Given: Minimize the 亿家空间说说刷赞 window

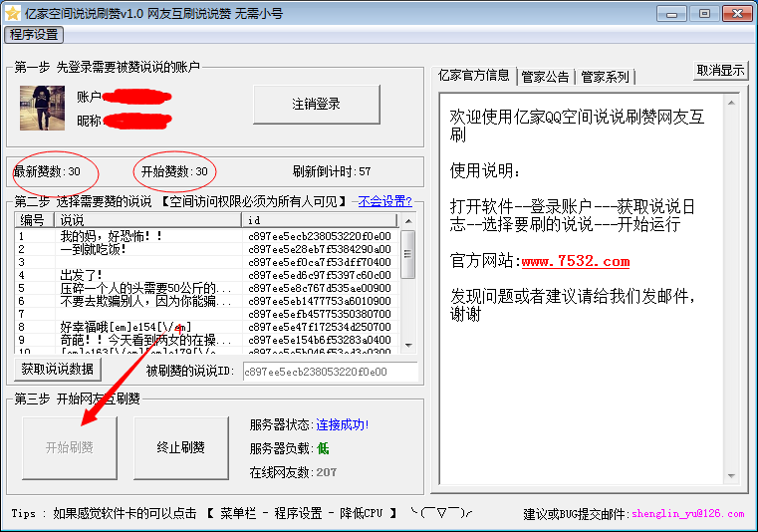Looking at the screenshot, I should [672, 14].
